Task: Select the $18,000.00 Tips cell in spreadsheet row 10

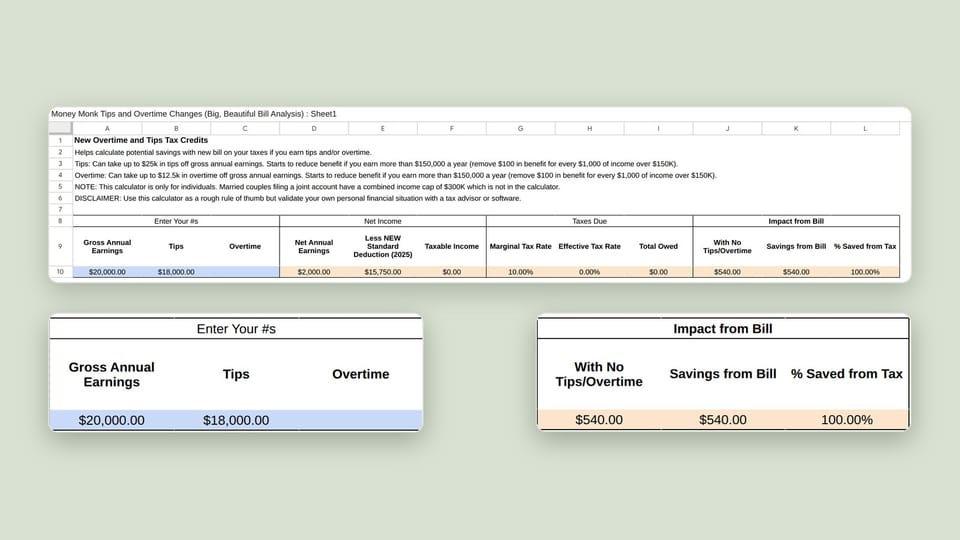Action: click(176, 272)
